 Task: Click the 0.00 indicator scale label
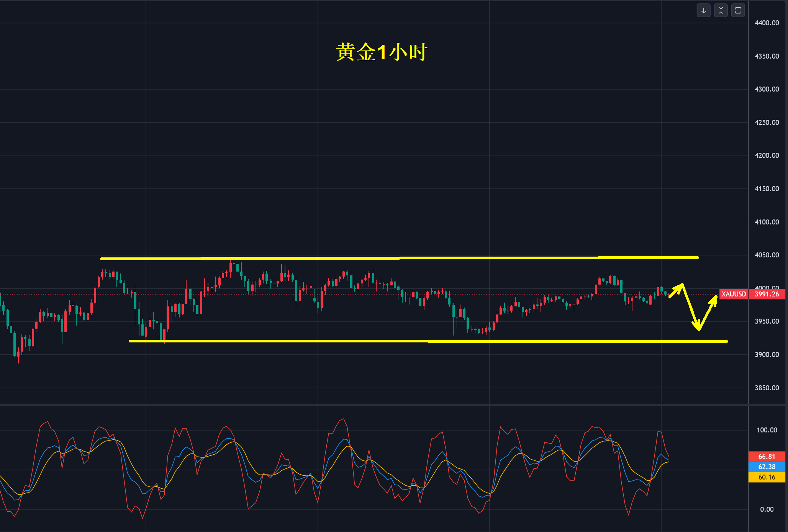coord(767,509)
